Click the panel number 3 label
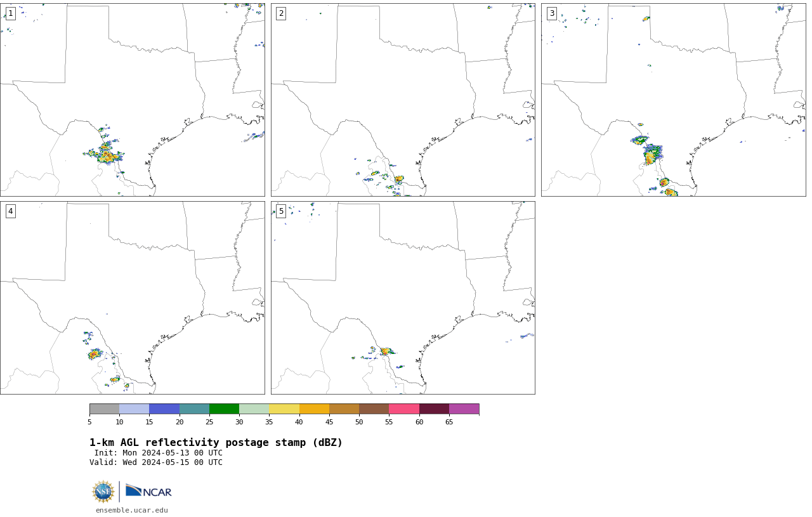Viewport: 812px width, 517px height. click(551, 13)
